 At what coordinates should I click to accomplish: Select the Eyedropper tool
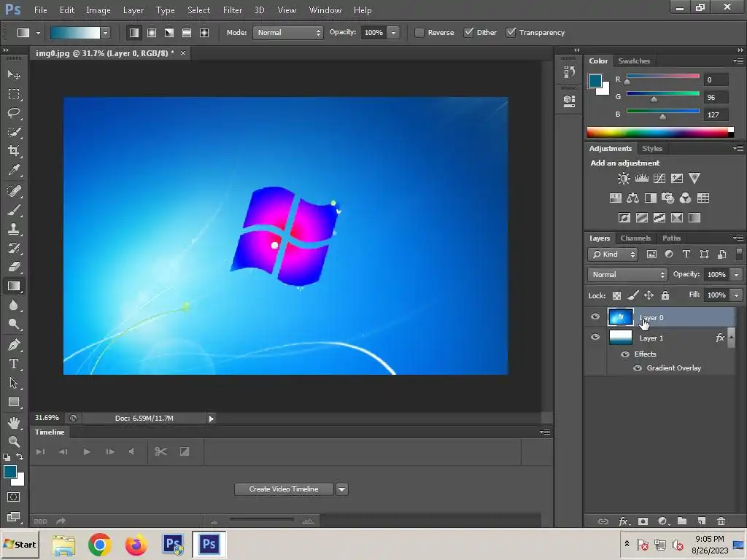tap(14, 170)
